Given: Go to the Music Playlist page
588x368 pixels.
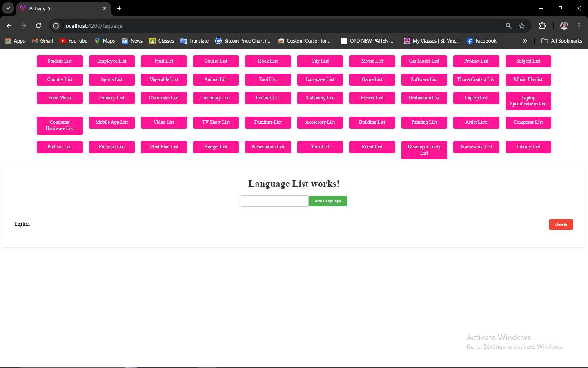Looking at the screenshot, I should [528, 80].
